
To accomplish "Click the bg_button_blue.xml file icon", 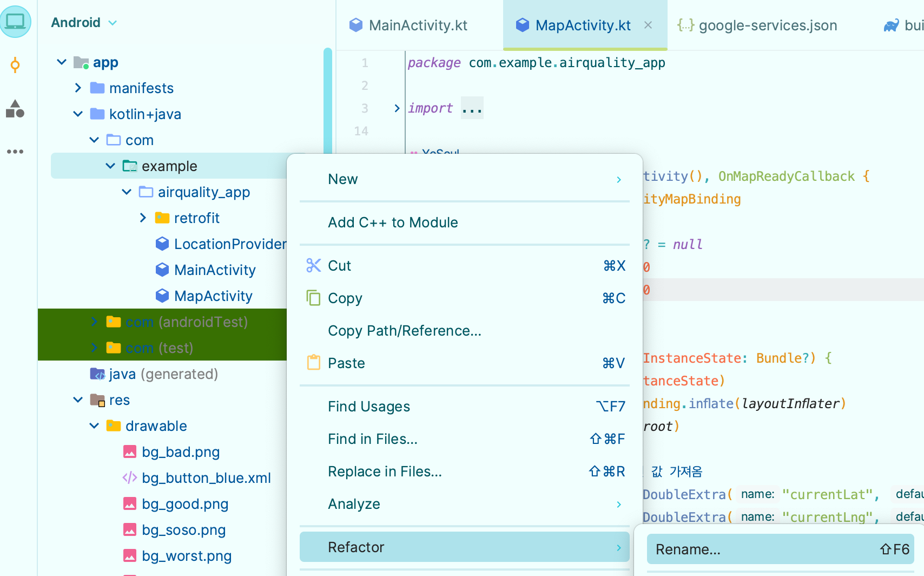I will click(x=130, y=477).
